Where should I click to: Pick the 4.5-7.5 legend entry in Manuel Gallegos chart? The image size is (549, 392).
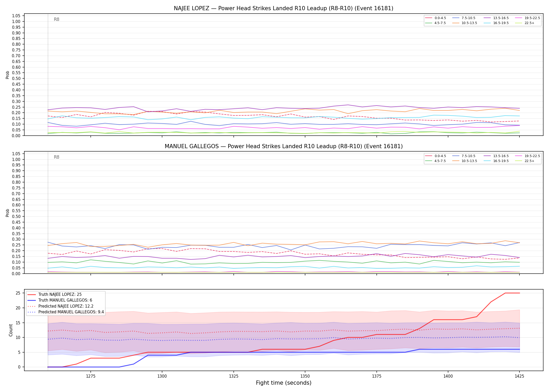coord(436,161)
